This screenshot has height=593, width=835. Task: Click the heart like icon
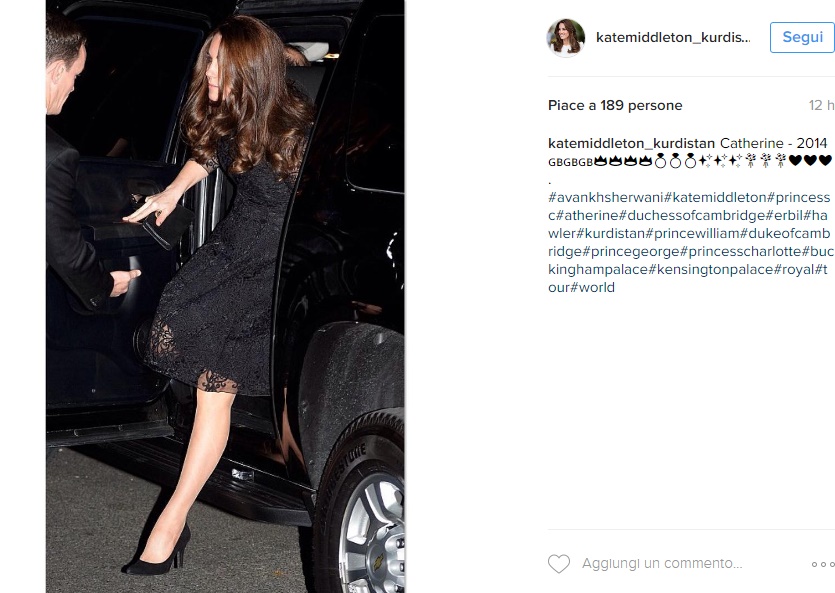[x=559, y=564]
